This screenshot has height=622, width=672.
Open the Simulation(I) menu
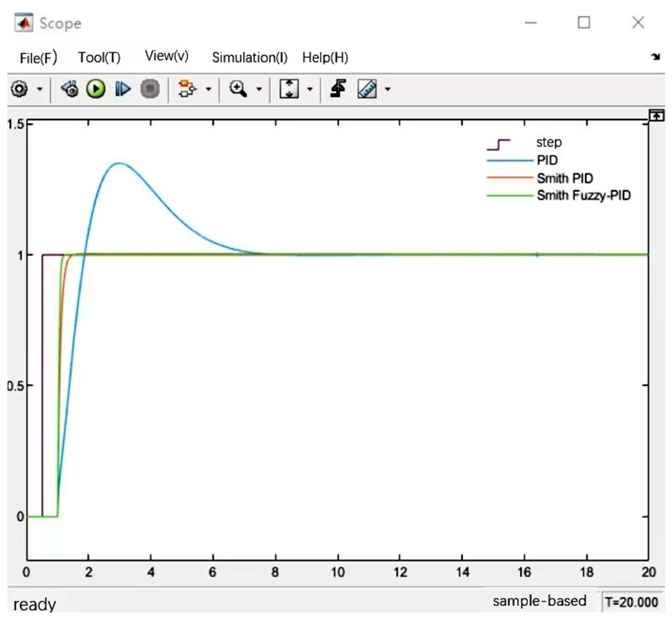click(249, 58)
